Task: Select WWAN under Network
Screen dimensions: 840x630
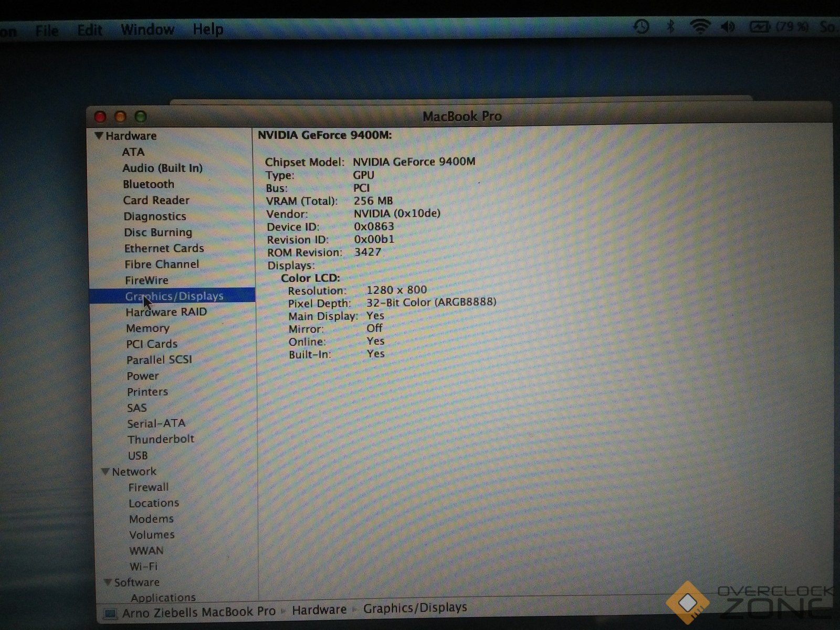Action: 146,551
